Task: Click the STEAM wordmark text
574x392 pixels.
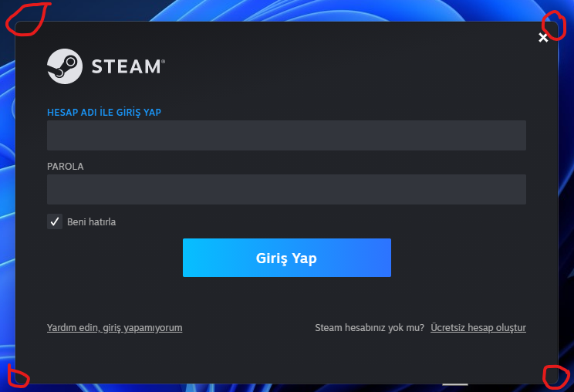Action: pyautogui.click(x=128, y=66)
